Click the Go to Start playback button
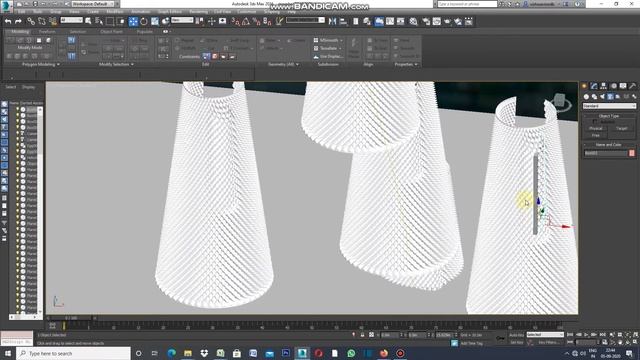640x360 pixels. (570, 335)
